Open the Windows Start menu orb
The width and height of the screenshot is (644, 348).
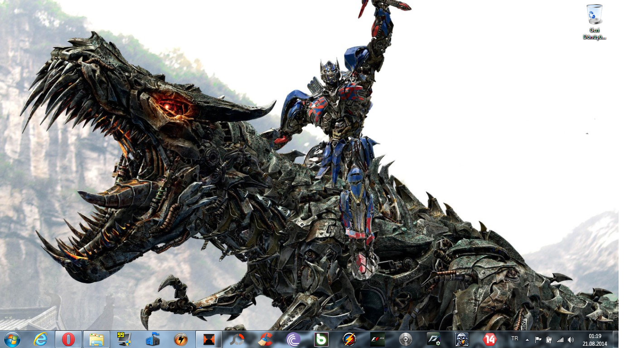(12, 339)
